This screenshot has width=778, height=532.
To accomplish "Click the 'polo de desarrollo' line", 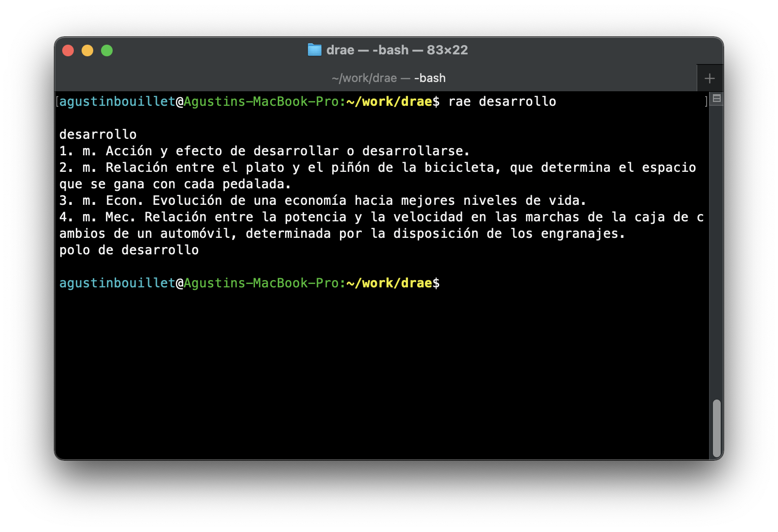I will coord(129,250).
